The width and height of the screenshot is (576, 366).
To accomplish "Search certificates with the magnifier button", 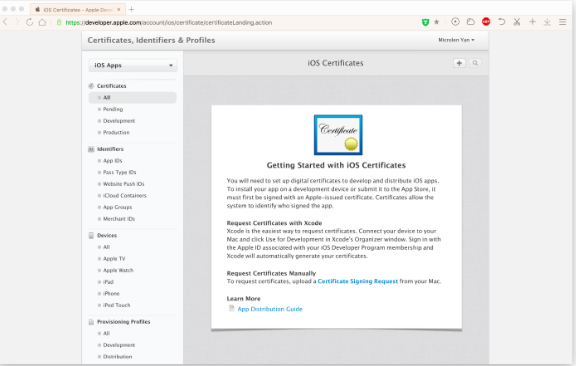I will coord(475,63).
